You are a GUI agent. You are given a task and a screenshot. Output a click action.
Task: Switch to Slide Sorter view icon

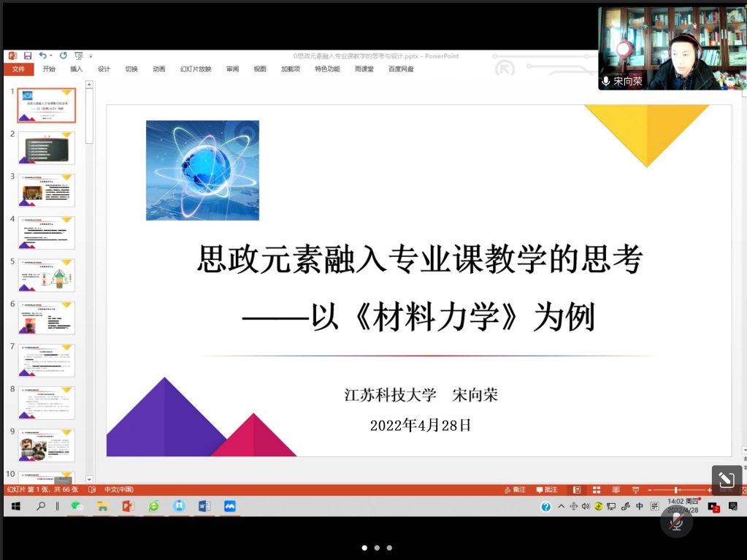coord(596,489)
